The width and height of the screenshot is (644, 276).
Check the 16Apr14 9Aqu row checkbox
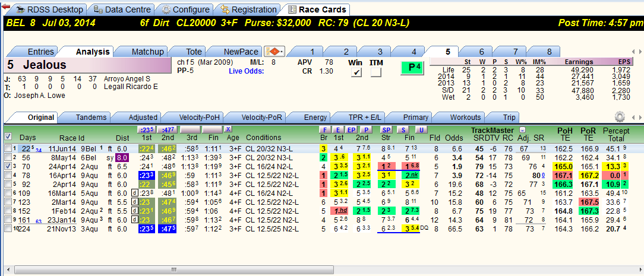(8, 175)
